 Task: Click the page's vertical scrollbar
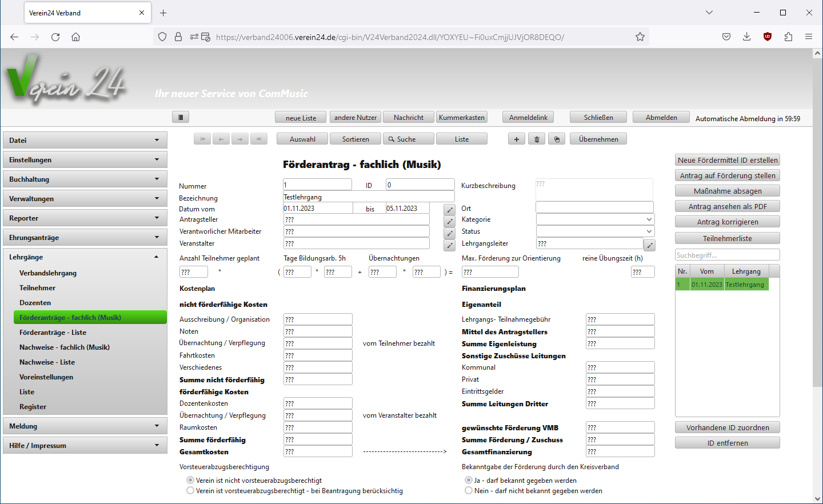pos(817,229)
